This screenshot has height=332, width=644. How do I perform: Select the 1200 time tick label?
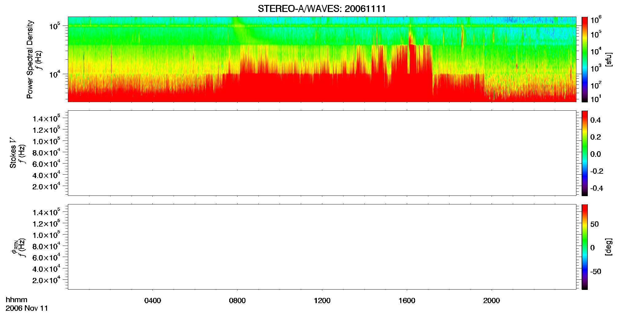pyautogui.click(x=322, y=300)
